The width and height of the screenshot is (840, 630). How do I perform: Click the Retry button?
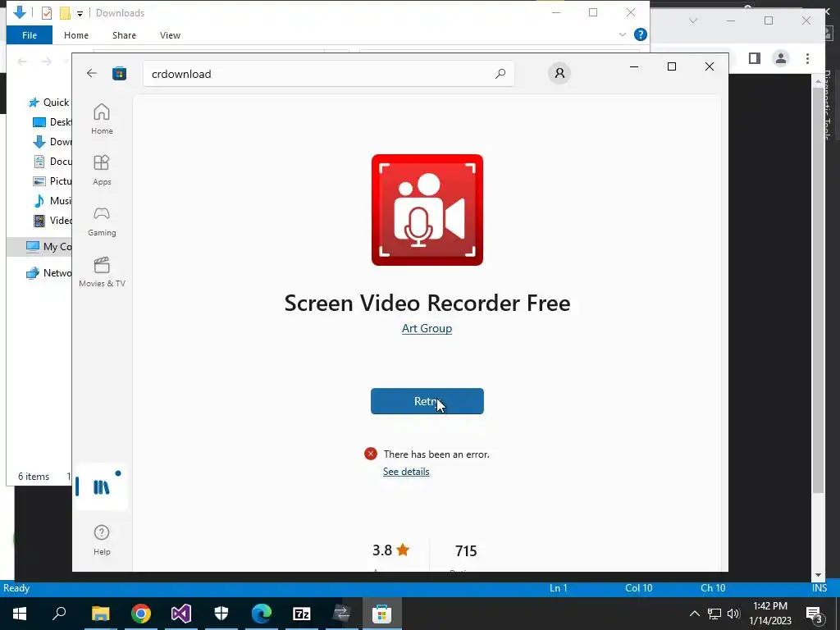click(x=427, y=401)
